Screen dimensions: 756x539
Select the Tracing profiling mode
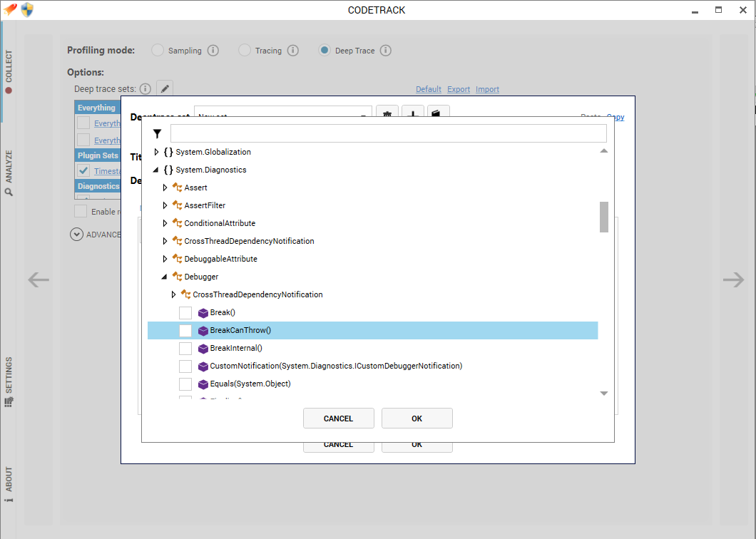point(245,50)
